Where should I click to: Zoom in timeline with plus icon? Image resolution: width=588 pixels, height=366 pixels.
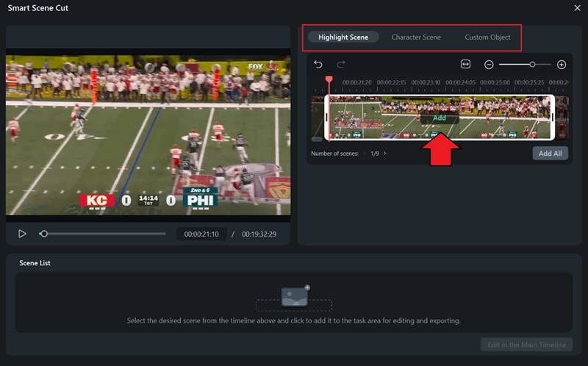coord(562,65)
